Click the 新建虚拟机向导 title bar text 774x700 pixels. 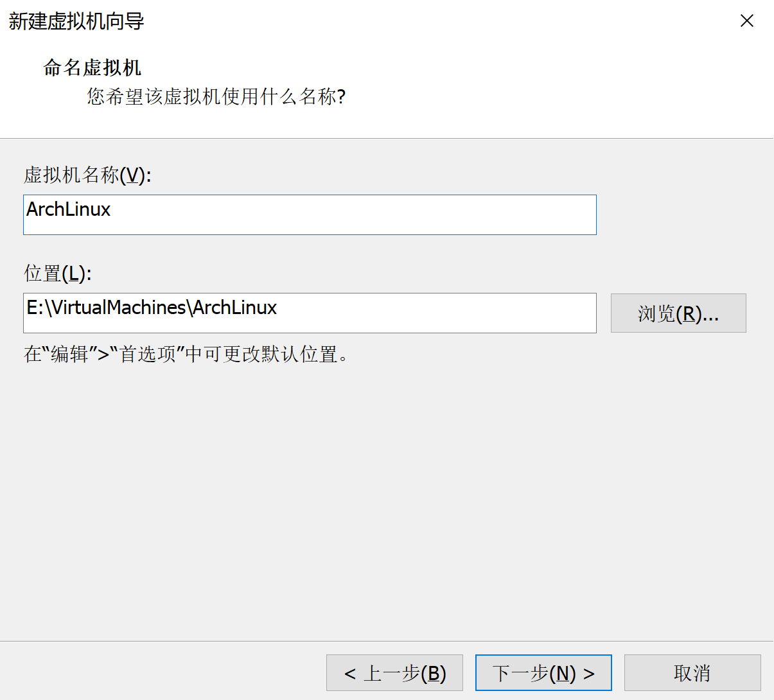(x=76, y=21)
